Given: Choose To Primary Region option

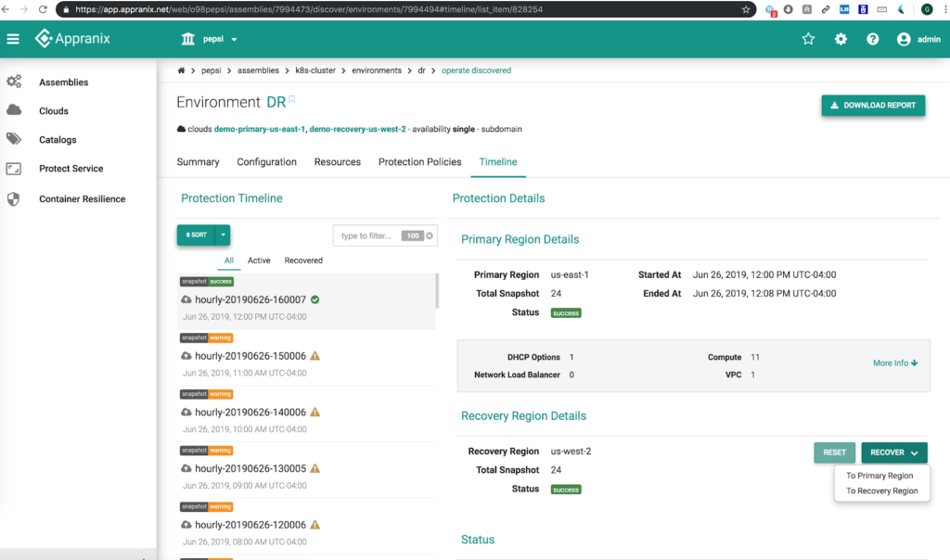Looking at the screenshot, I should point(879,476).
